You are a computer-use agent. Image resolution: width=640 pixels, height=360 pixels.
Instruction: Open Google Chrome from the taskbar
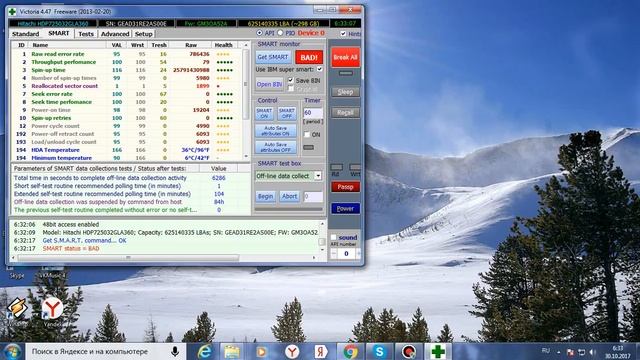point(350,351)
